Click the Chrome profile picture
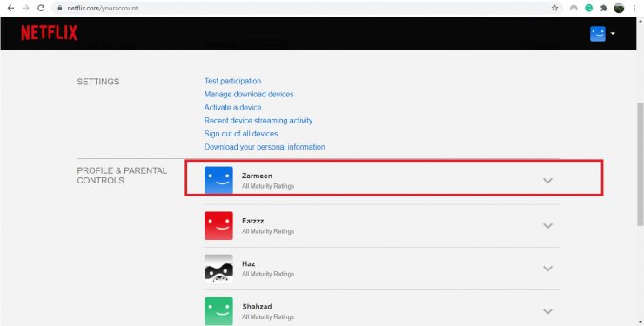This screenshot has height=326, width=644. [619, 8]
